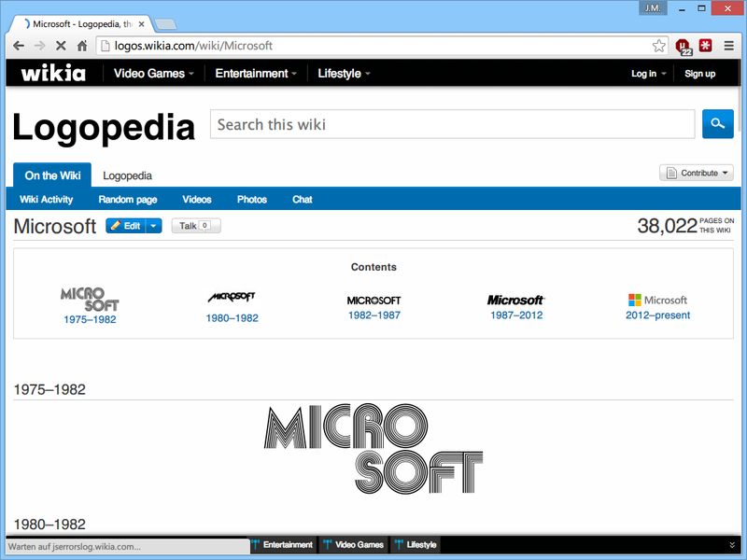Click the 1975–1982 logo thumbnail in Contents
This screenshot has height=560, width=747.
[x=90, y=299]
